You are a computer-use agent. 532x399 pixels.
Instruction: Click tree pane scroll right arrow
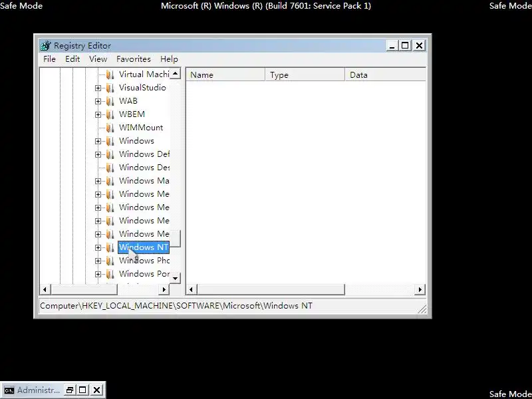coord(164,289)
